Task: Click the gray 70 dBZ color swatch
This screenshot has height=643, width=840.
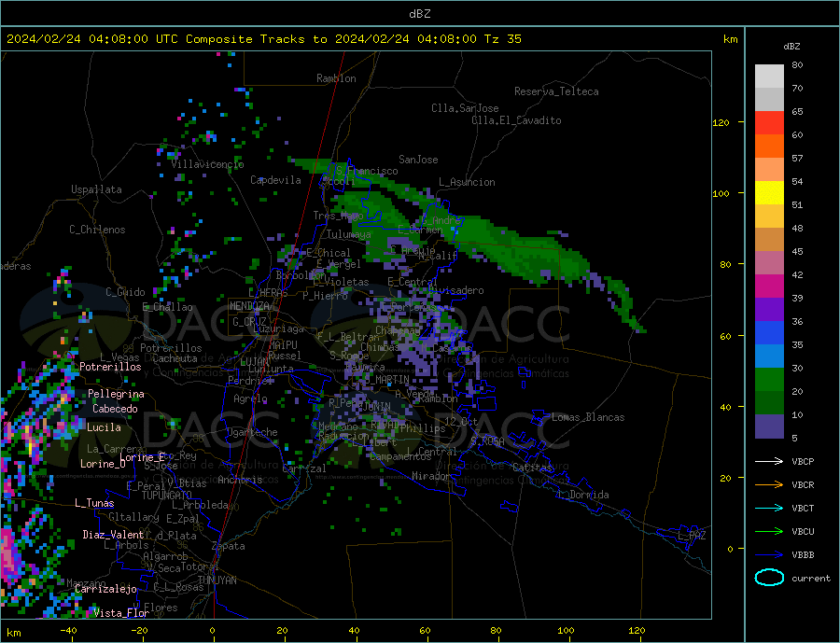Action: [769, 99]
